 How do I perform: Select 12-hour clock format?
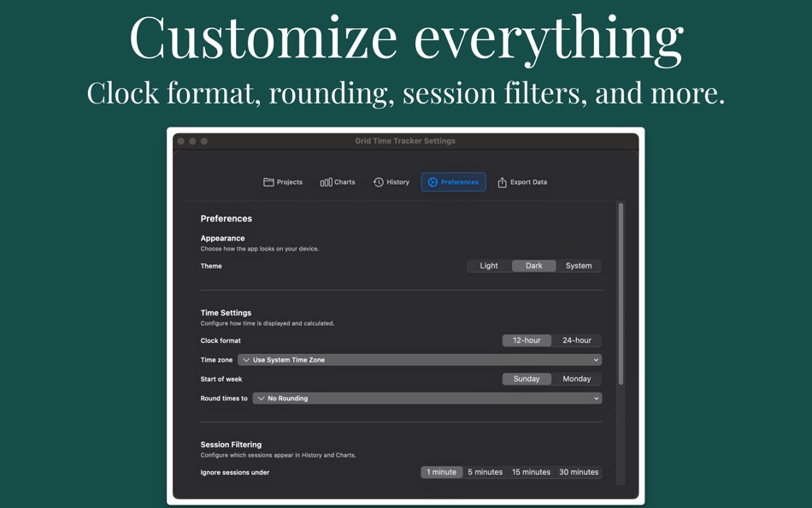[527, 340]
